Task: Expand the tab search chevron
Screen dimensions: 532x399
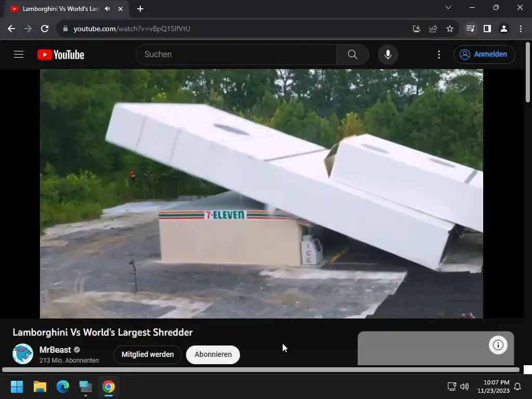Action: coord(448,7)
